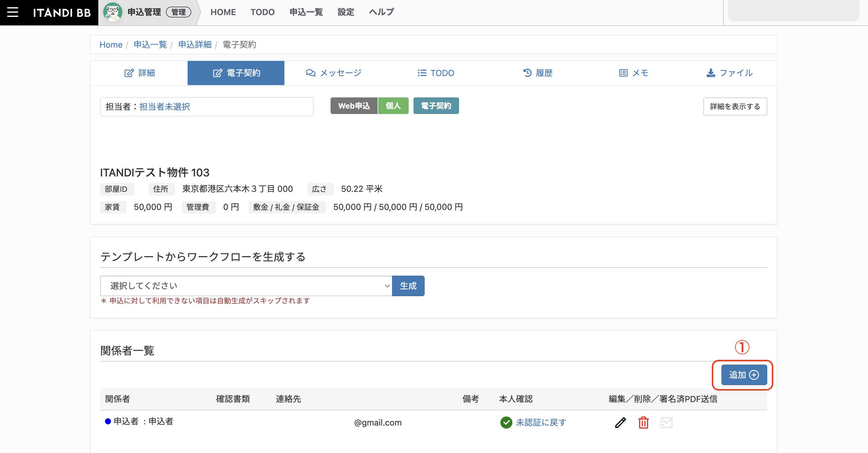Go to Home breadcrumb link
Image resolution: width=868 pixels, height=453 pixels.
point(111,45)
